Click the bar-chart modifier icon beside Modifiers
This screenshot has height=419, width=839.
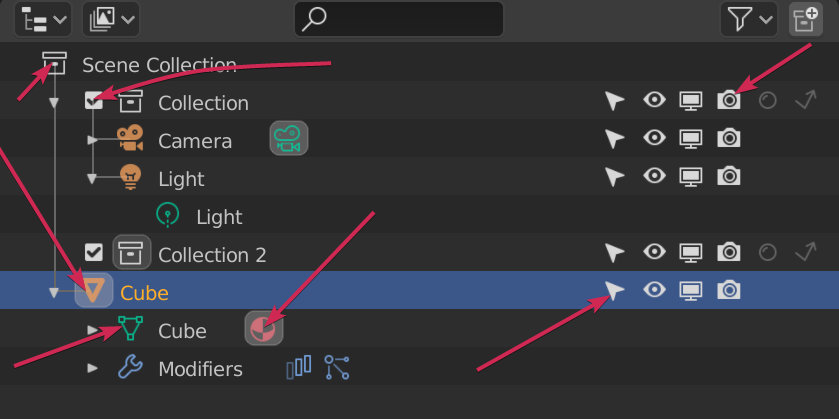[299, 367]
